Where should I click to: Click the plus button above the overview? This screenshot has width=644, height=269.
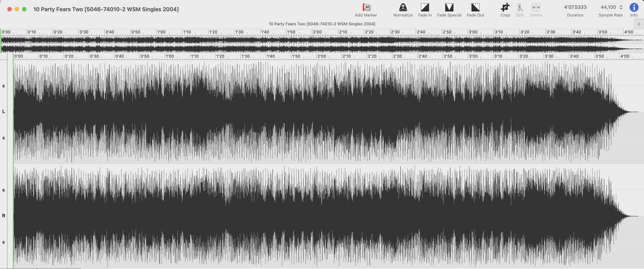(639, 24)
